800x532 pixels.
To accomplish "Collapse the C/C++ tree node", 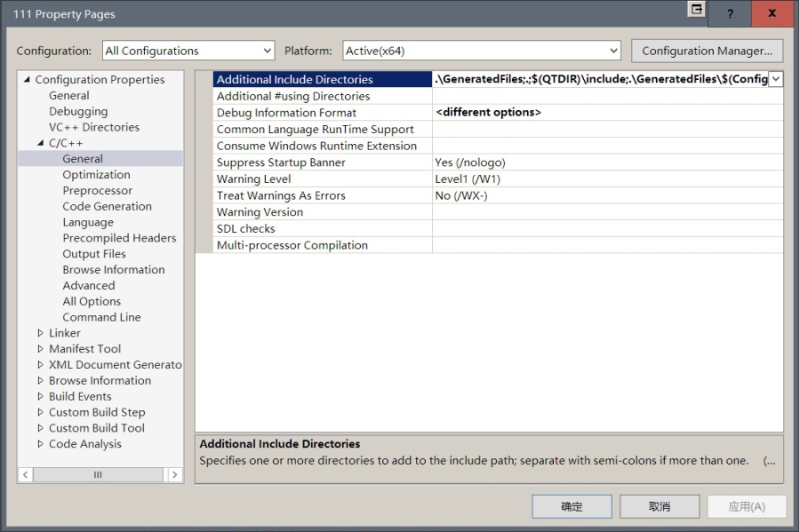I will 40,143.
